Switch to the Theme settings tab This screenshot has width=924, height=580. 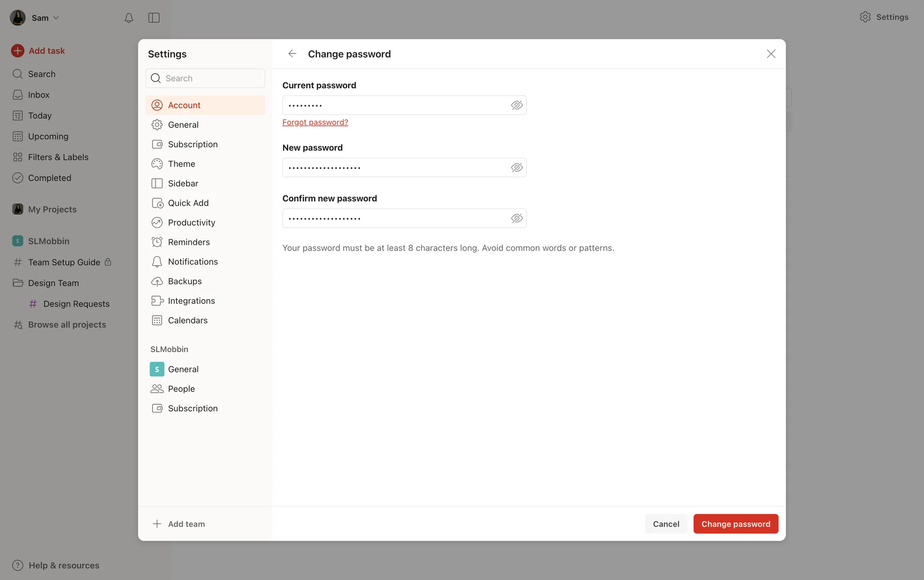tap(181, 164)
